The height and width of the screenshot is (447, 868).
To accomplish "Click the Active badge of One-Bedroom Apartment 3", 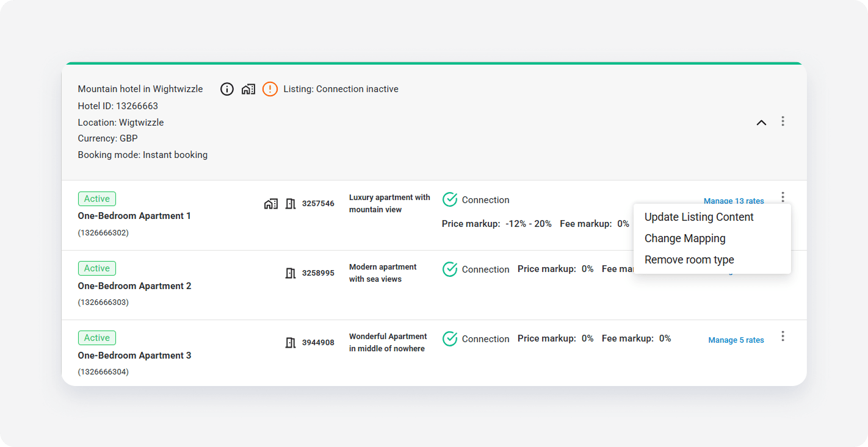I will 97,338.
